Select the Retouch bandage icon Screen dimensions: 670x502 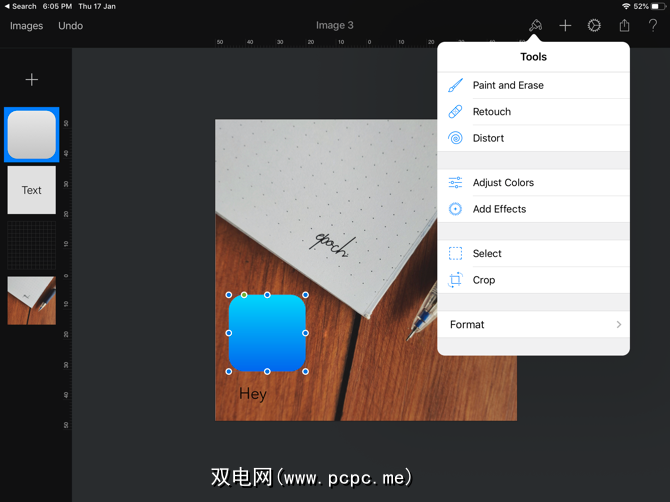click(x=455, y=112)
